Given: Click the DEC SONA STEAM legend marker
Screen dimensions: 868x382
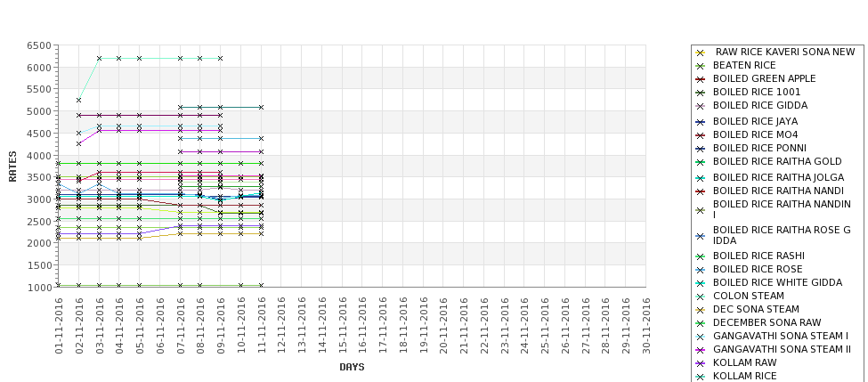Looking at the screenshot, I should tap(701, 310).
